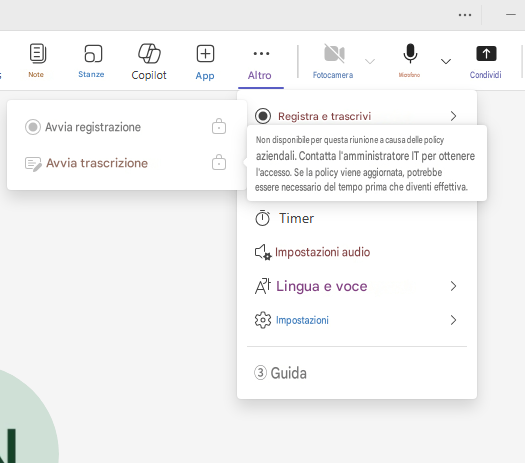Open the Impostazioni menu entry

click(x=356, y=320)
